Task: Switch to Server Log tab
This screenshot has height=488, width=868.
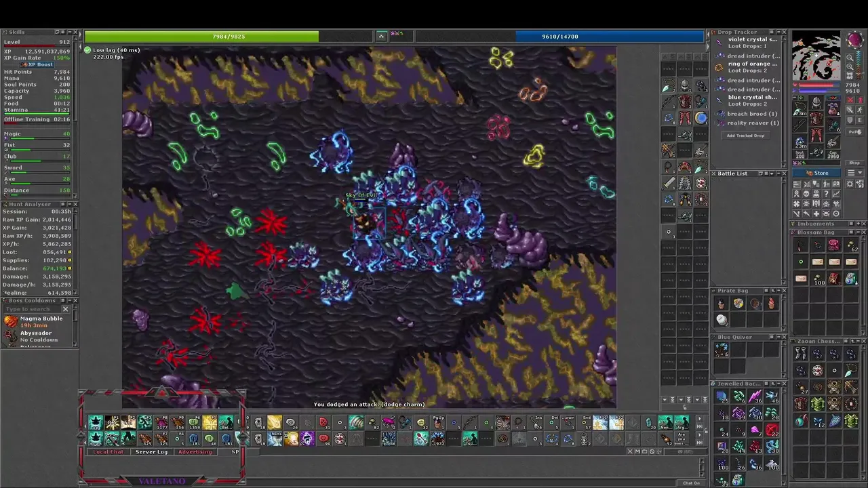Action: tap(151, 451)
